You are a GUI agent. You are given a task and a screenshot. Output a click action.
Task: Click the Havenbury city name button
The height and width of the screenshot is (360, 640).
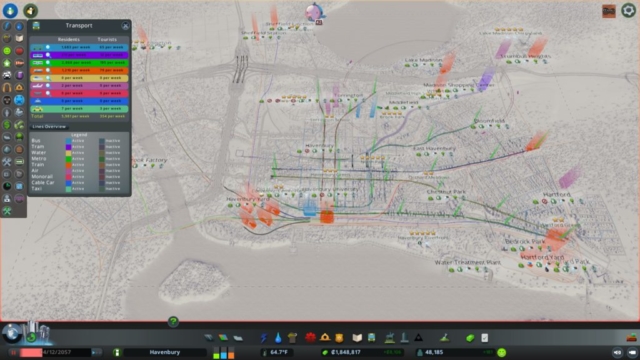164,352
